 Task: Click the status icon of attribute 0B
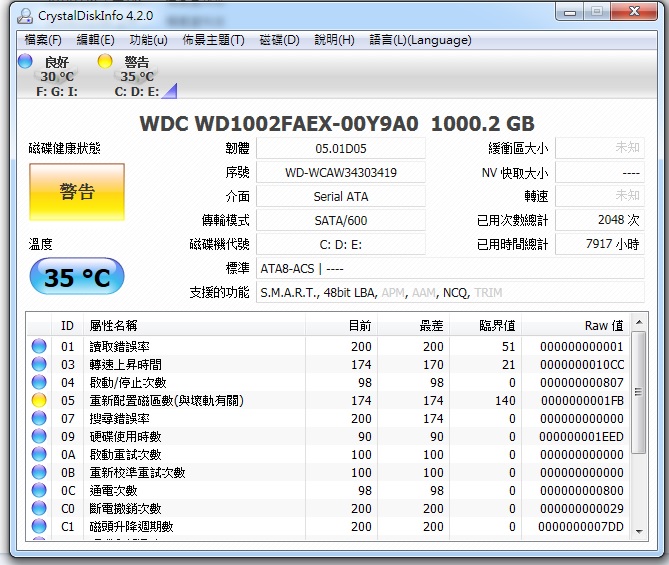point(39,472)
